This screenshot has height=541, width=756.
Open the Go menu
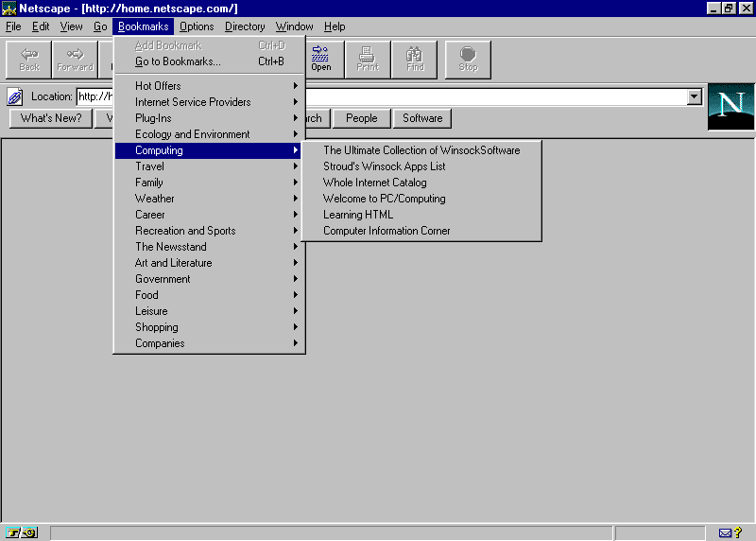coord(100,26)
